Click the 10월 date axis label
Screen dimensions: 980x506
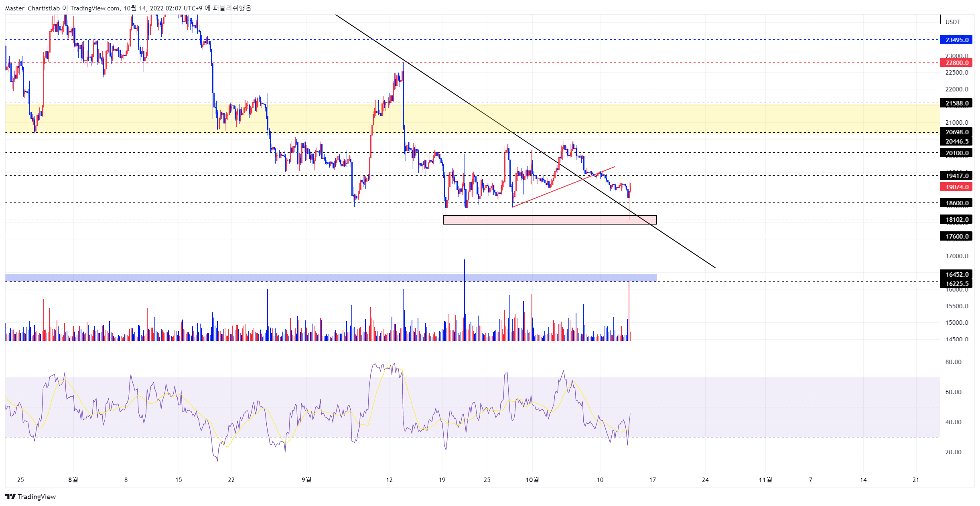click(x=532, y=480)
